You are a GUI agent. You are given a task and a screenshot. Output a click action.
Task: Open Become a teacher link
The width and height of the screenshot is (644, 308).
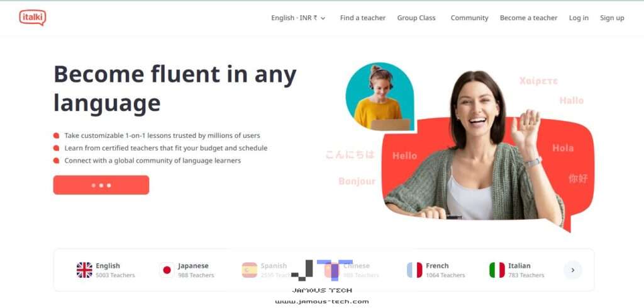[x=528, y=18]
